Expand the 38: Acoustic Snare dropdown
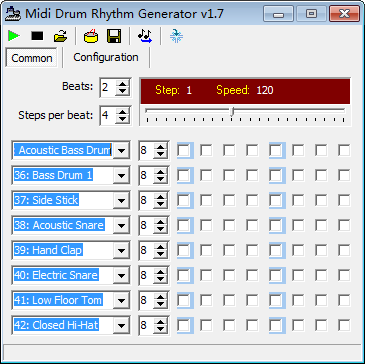365x364 pixels. (x=121, y=226)
